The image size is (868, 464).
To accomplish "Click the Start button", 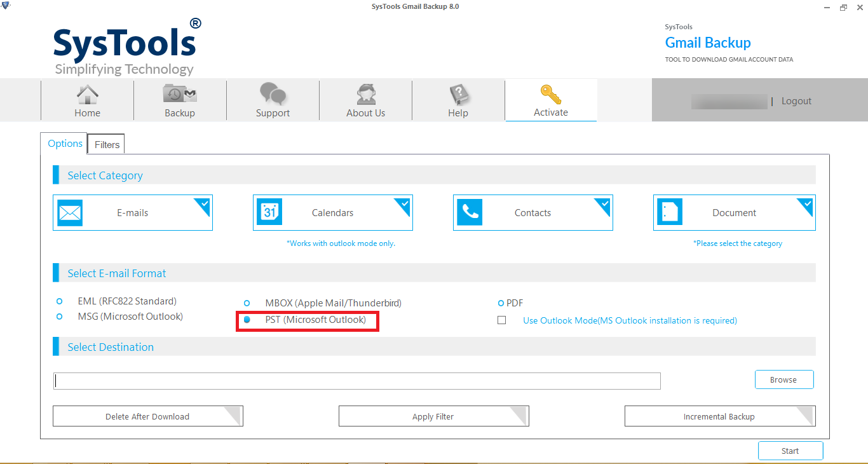I will [x=790, y=451].
